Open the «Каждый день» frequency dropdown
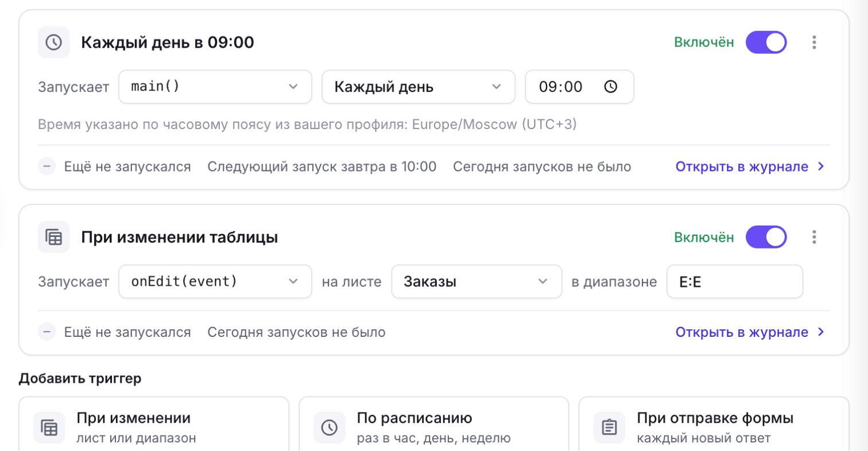This screenshot has height=451, width=868. click(418, 87)
